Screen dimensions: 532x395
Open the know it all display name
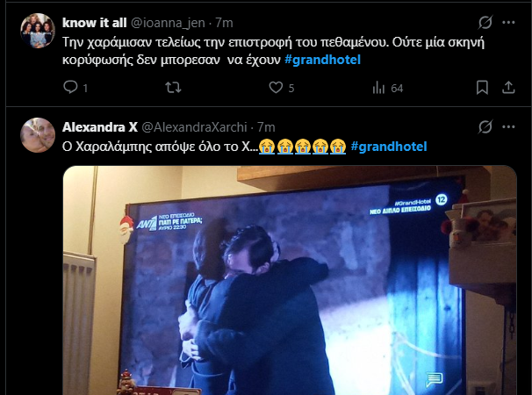coord(94,23)
